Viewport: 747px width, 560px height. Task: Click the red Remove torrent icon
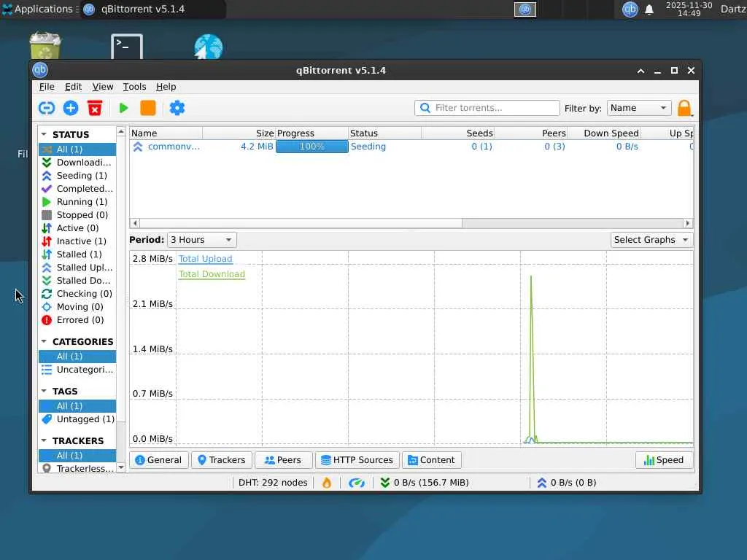tap(95, 108)
